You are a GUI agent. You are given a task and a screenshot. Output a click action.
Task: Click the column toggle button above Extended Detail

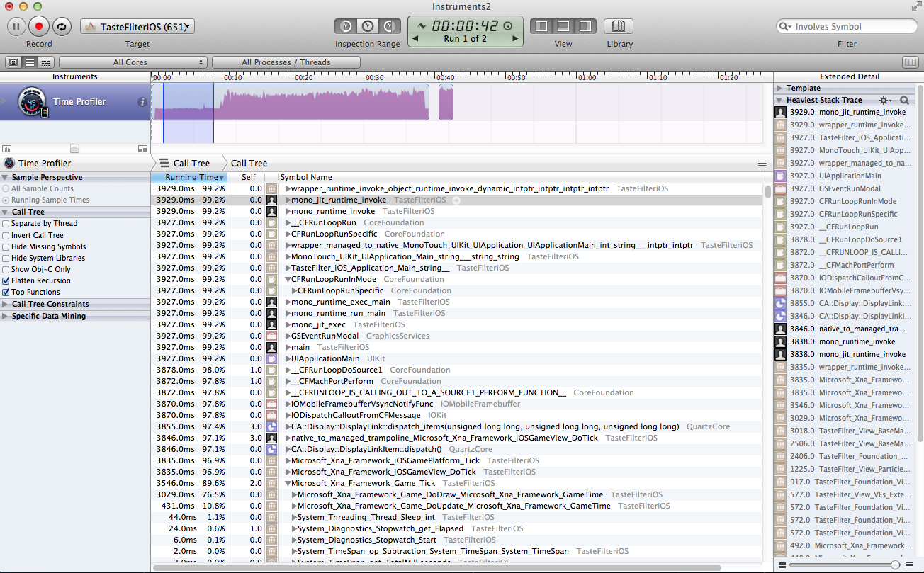click(x=910, y=62)
